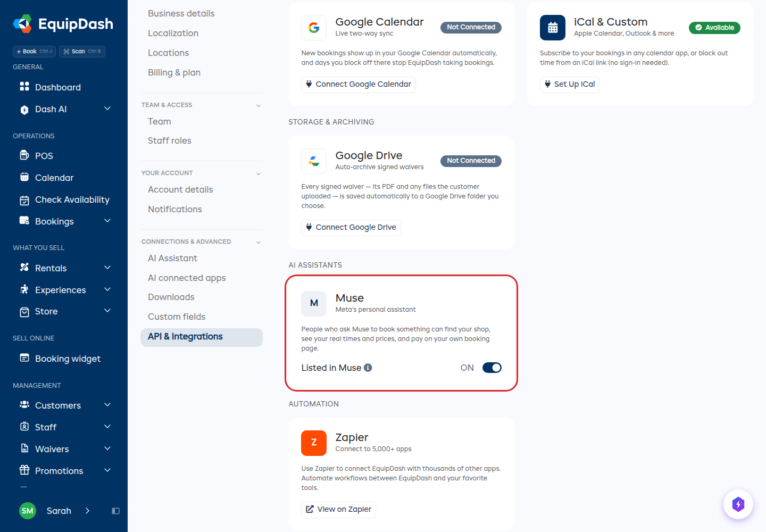
Task: Click the Check Availability icon
Action: (x=24, y=200)
